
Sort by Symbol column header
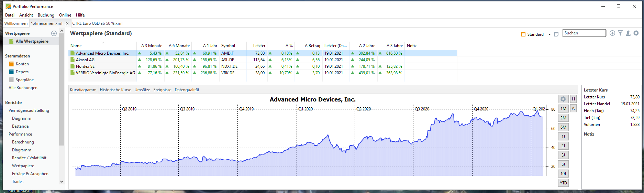pyautogui.click(x=228, y=46)
